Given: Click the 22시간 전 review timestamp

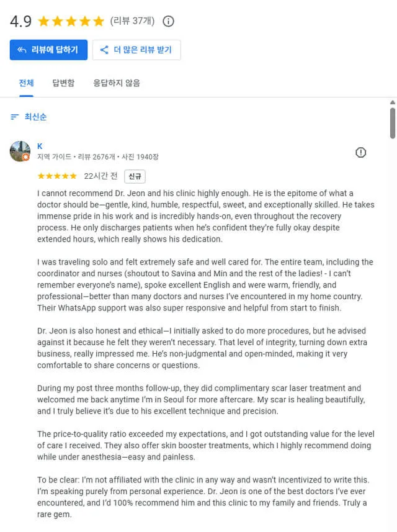Looking at the screenshot, I should (x=100, y=176).
